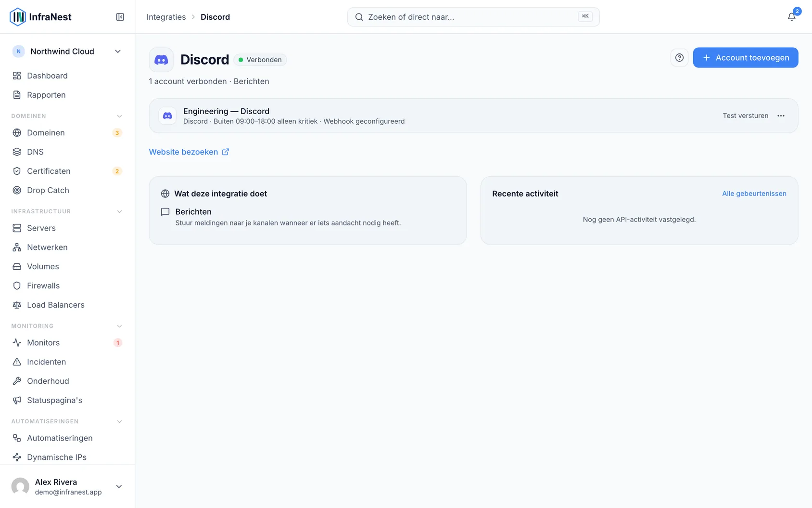Collapse the Monitoring sidebar section

tap(119, 326)
